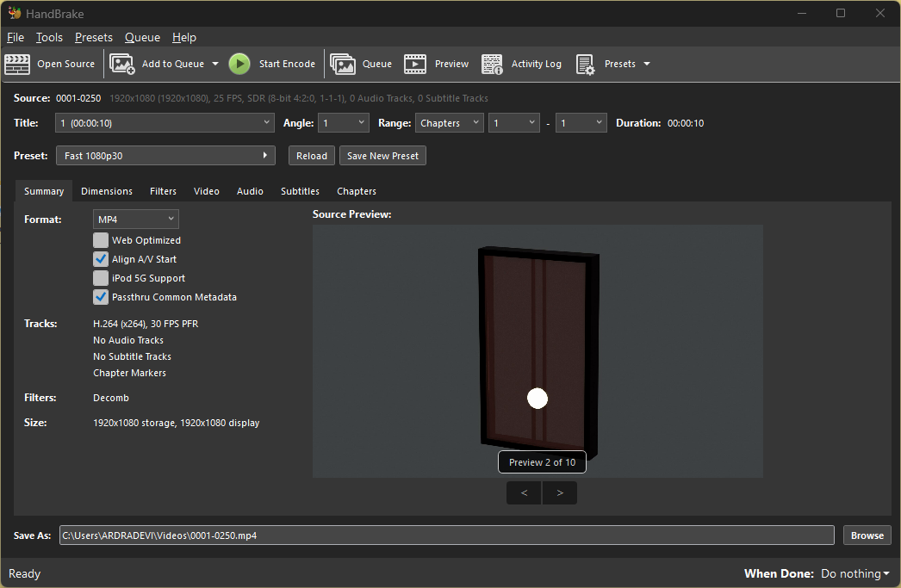Open the Queue via its stacked images icon
901x588 pixels.
(x=343, y=64)
